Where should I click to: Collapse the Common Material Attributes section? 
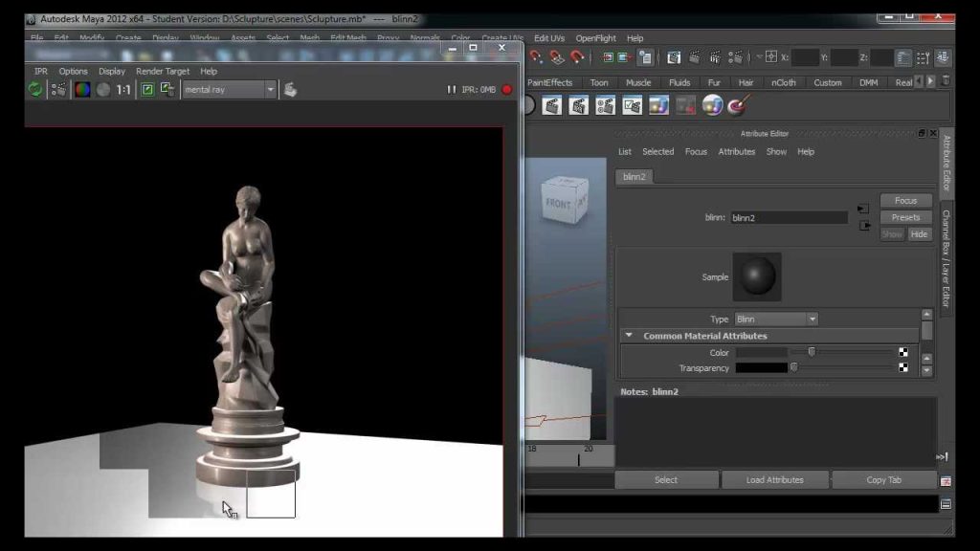click(629, 336)
